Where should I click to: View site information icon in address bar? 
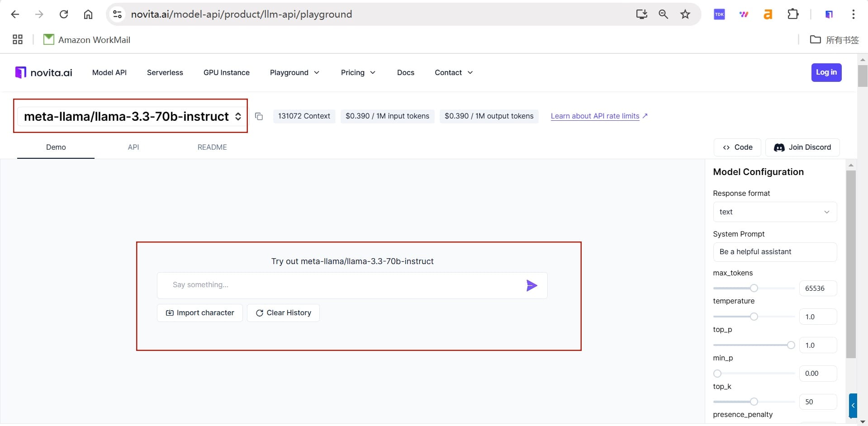click(x=118, y=14)
